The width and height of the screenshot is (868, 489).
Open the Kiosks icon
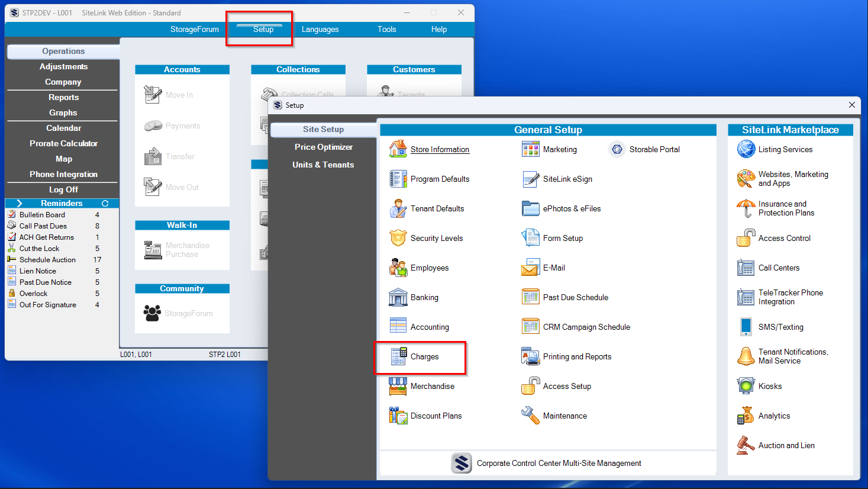tap(746, 386)
